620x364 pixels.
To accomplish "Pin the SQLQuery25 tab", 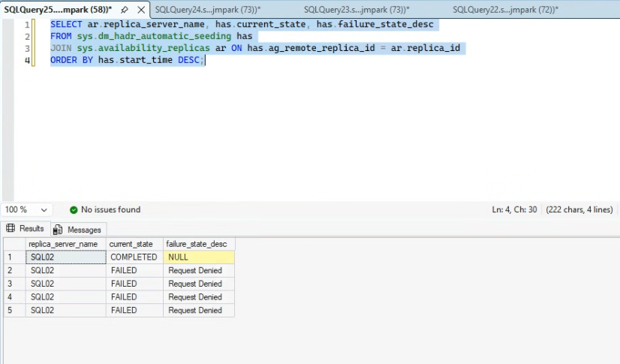I will 124,10.
